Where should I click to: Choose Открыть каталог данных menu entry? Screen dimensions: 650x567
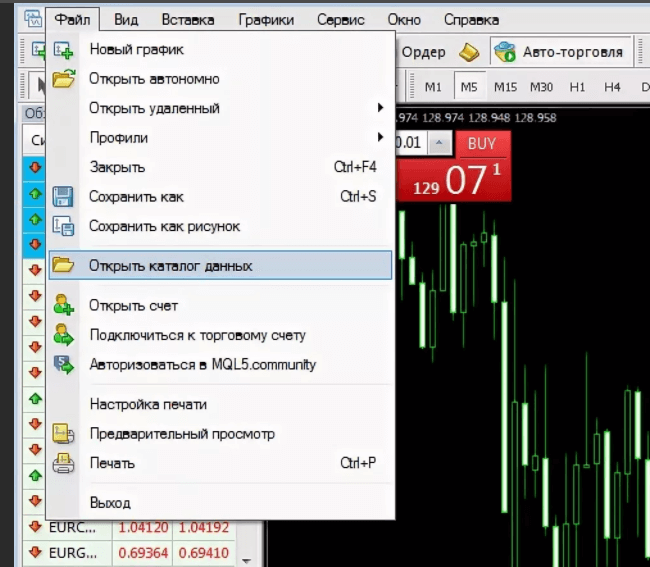point(170,266)
